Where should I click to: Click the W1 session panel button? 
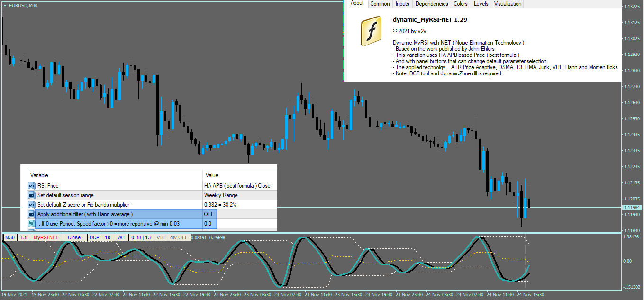(x=121, y=237)
